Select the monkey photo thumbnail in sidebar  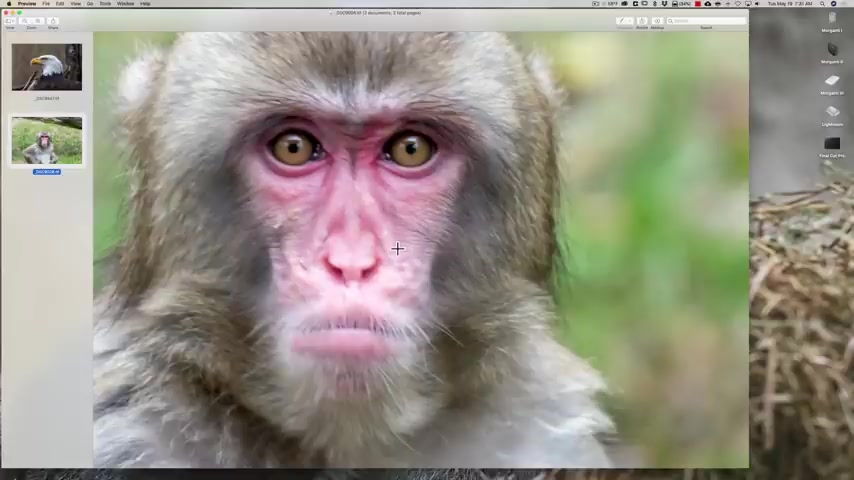[47, 140]
